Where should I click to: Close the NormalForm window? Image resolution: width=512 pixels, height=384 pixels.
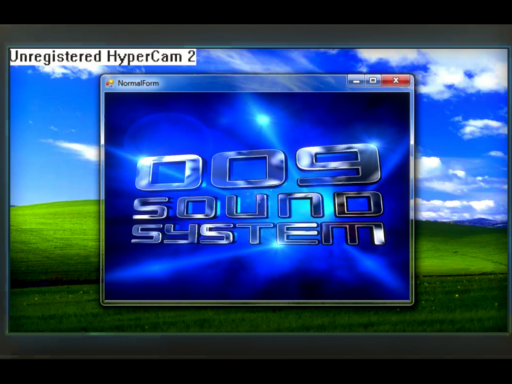[396, 81]
